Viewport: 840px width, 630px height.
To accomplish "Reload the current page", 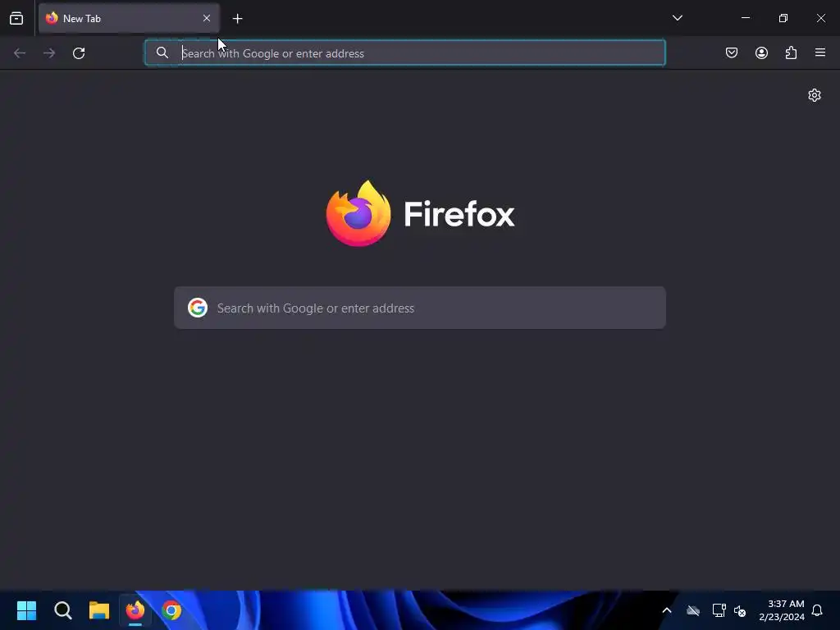I will click(x=79, y=53).
